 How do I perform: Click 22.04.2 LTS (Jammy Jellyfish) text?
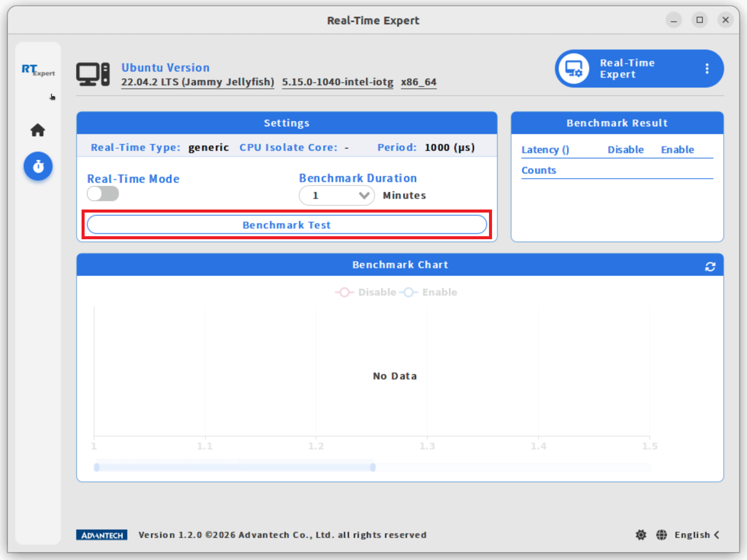pos(198,82)
